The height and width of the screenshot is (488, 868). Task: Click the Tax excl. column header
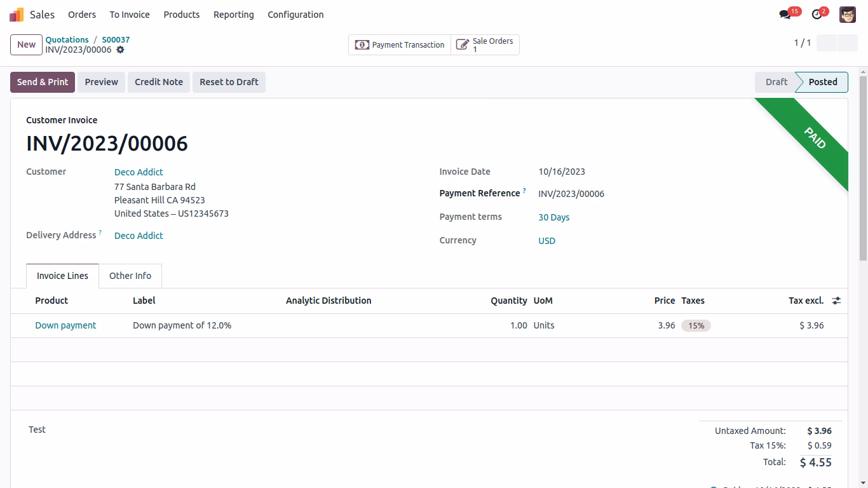pos(806,301)
